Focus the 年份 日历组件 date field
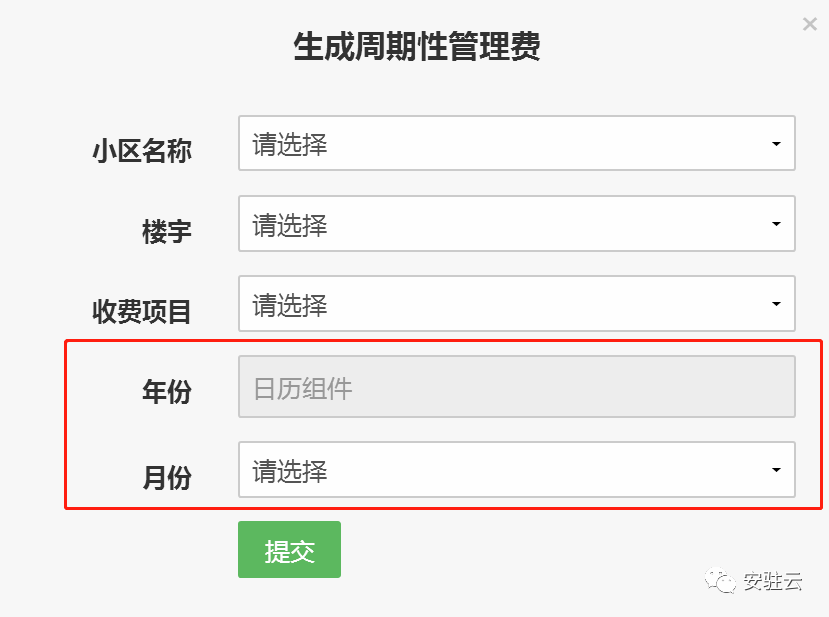829x617 pixels. point(517,386)
